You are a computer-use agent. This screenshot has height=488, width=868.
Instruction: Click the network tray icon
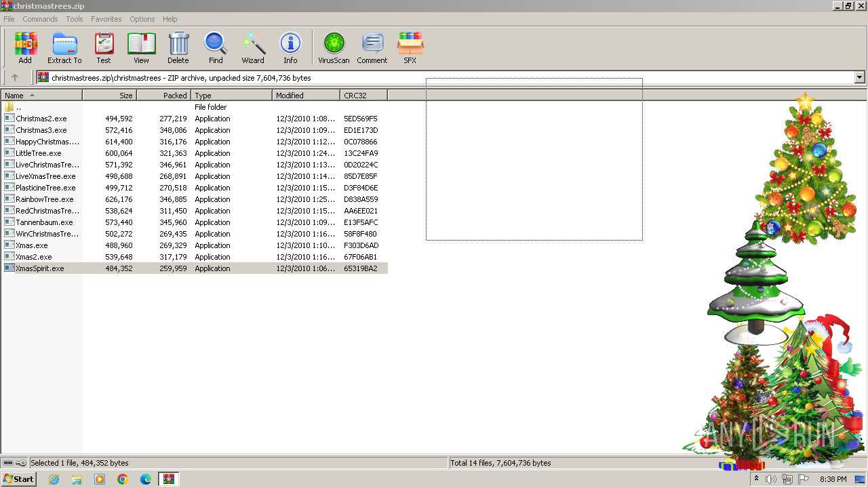pos(787,479)
